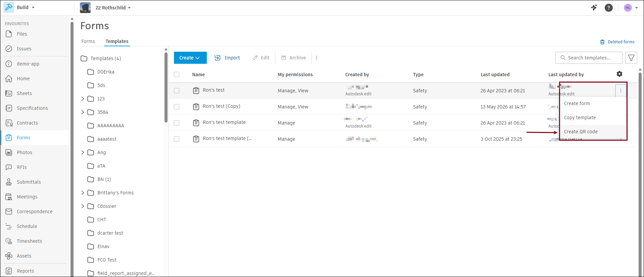Open the table settings gear icon
Screen dimensions: 644x277
pos(619,74)
